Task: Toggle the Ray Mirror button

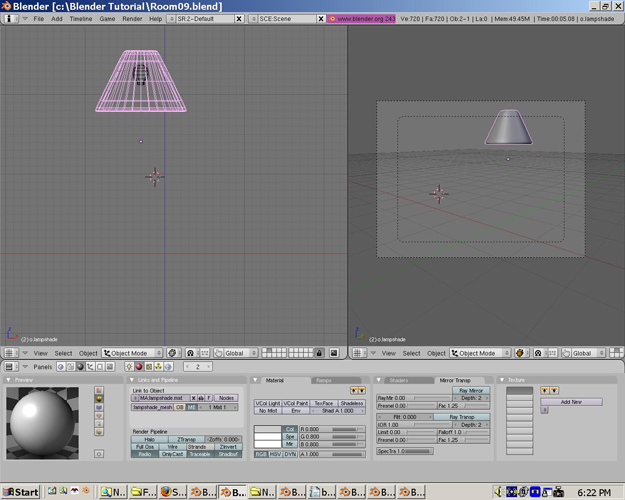Action: [470, 390]
